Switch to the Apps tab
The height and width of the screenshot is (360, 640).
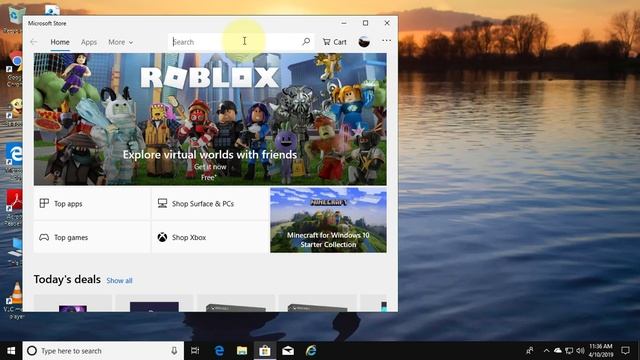89,42
